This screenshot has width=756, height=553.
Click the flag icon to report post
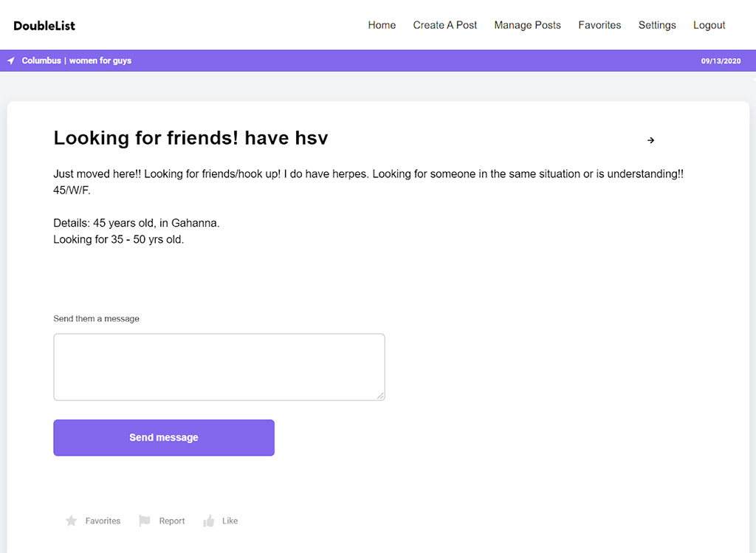pos(145,521)
